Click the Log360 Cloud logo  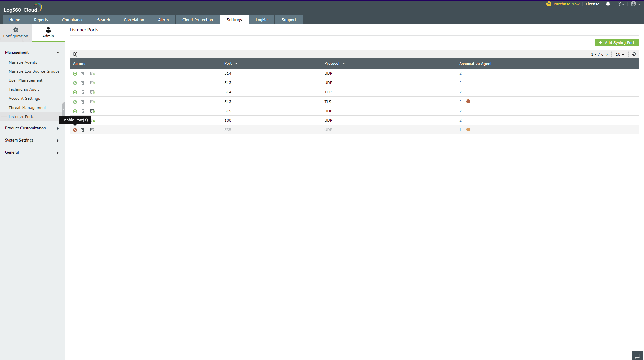pos(23,8)
